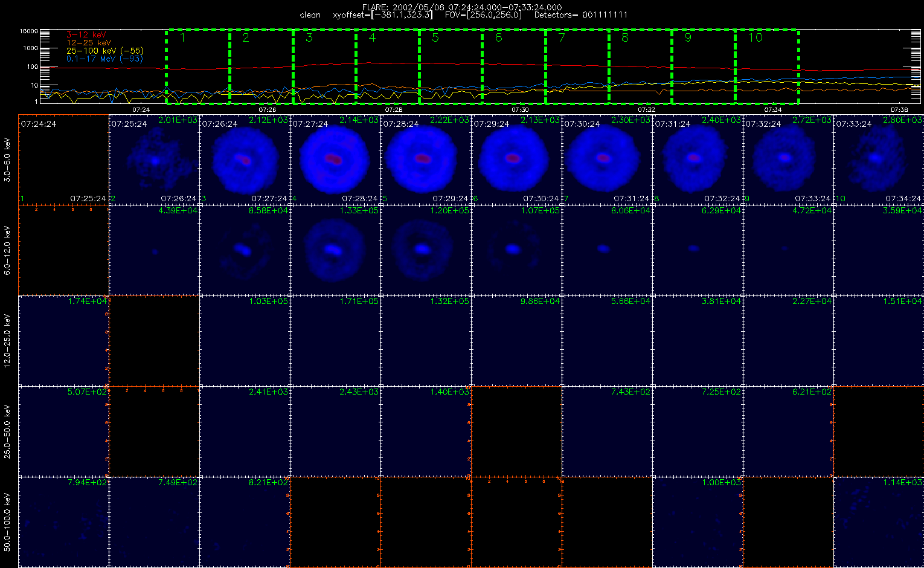The width and height of the screenshot is (924, 568).
Task: Click the 50.0-100.0 keV row label
Action: (7, 522)
